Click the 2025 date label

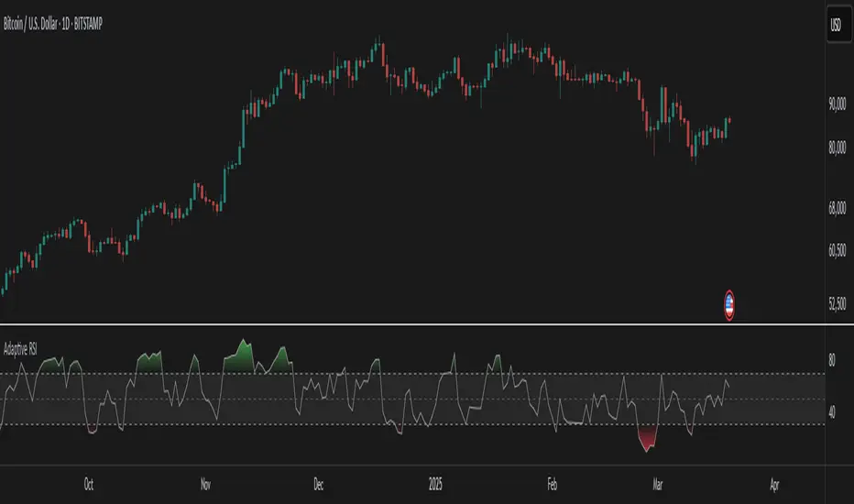pos(435,484)
